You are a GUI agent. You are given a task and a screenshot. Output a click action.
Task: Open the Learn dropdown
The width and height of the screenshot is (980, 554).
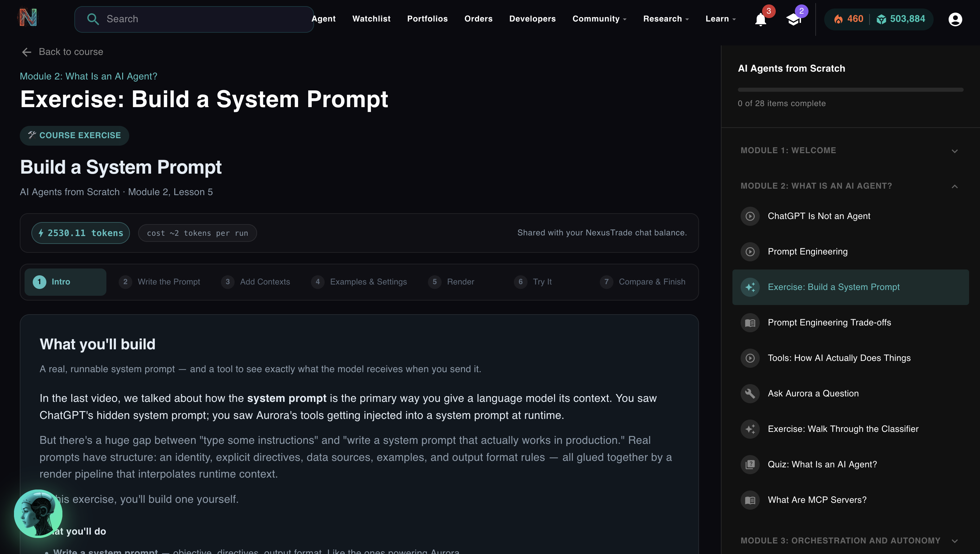[720, 19]
